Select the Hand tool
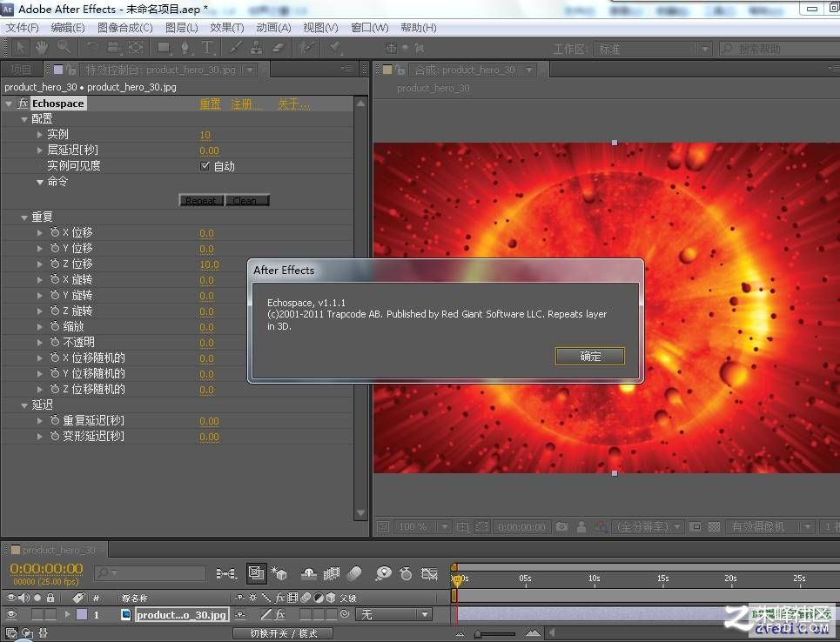The image size is (840, 642). pyautogui.click(x=41, y=48)
